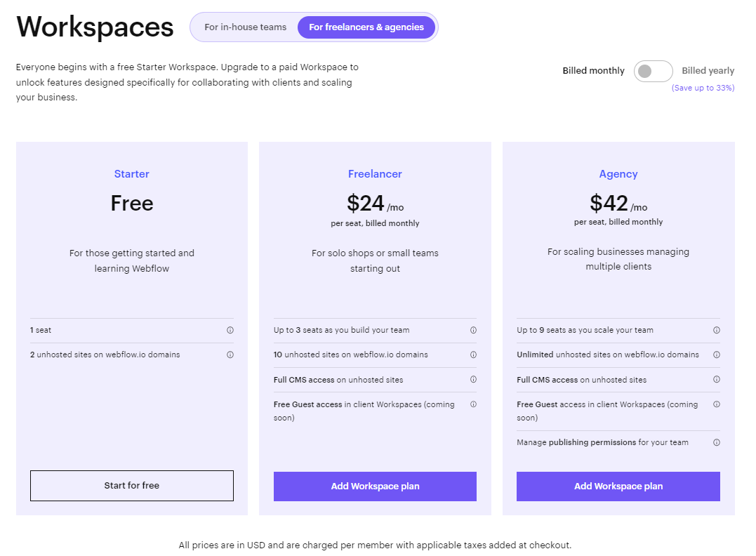Click Agency Free Guest access info icon
756x556 pixels.
pos(717,404)
